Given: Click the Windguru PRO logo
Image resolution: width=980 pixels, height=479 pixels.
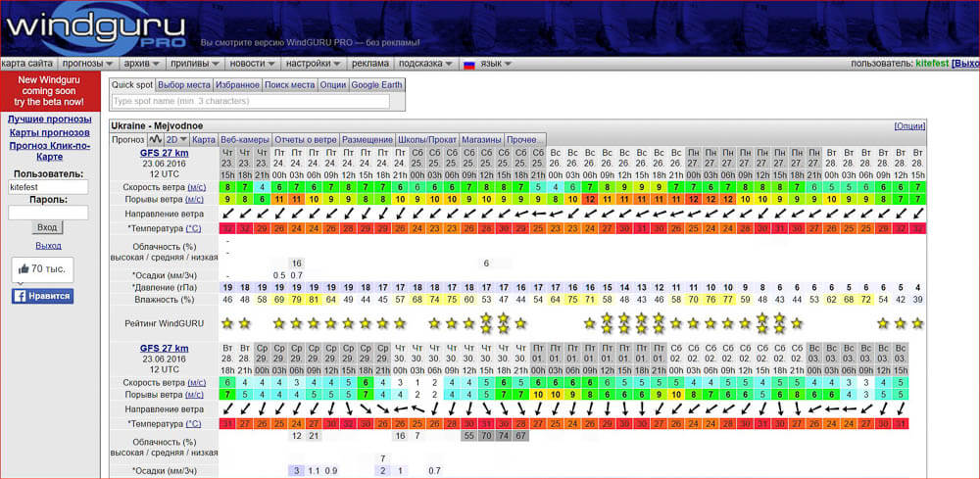Looking at the screenshot, I should [95, 29].
